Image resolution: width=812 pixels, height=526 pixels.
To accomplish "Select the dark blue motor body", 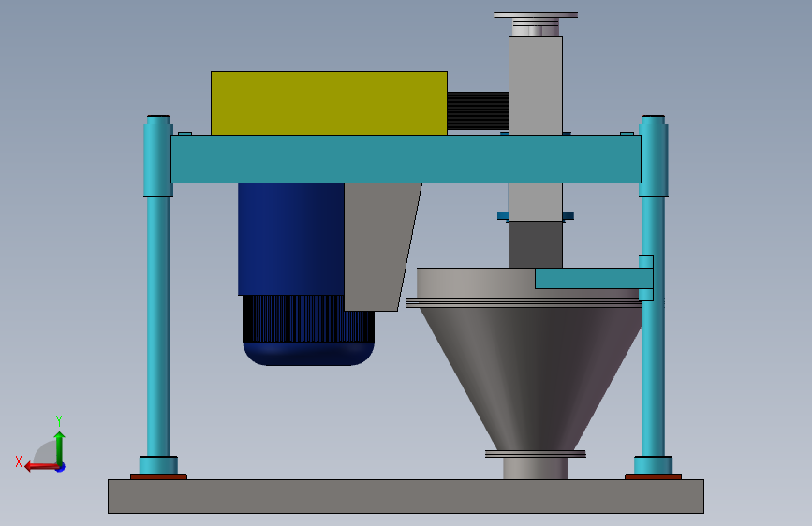I will click(290, 240).
